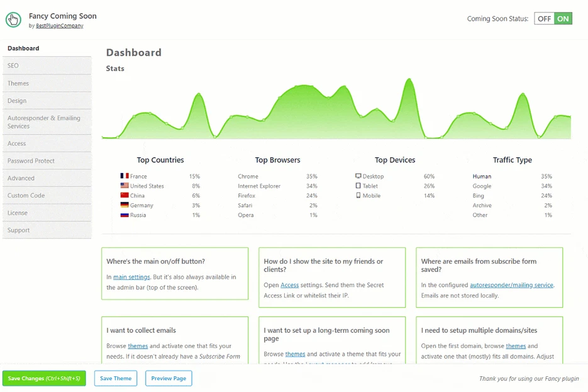Follow the BestPluginCompany link
Image resolution: width=588 pixels, height=392 pixels.
coord(60,26)
